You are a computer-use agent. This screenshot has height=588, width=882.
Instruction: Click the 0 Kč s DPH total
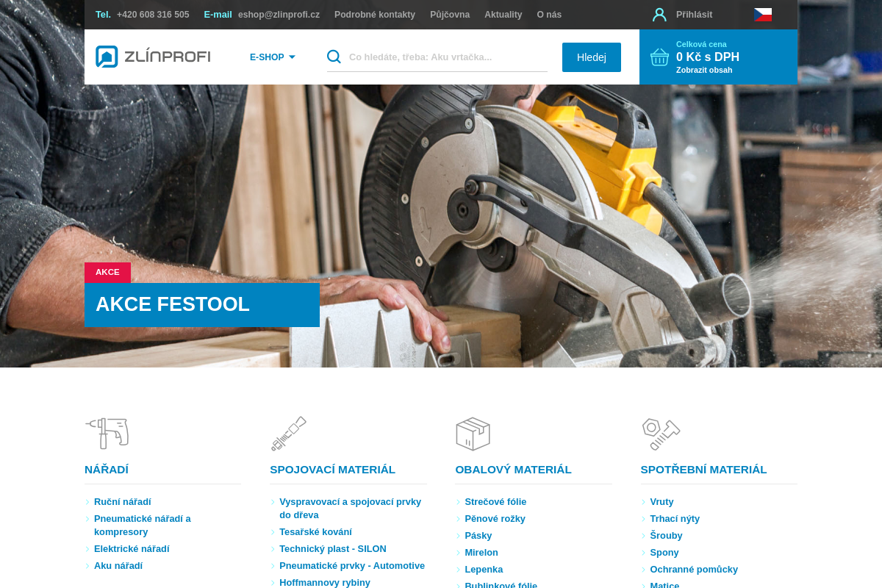click(x=708, y=57)
